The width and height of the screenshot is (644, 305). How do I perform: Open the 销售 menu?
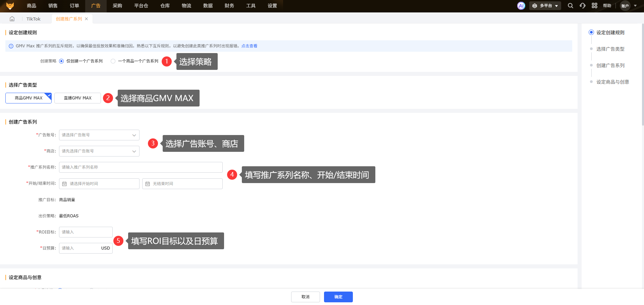(53, 6)
